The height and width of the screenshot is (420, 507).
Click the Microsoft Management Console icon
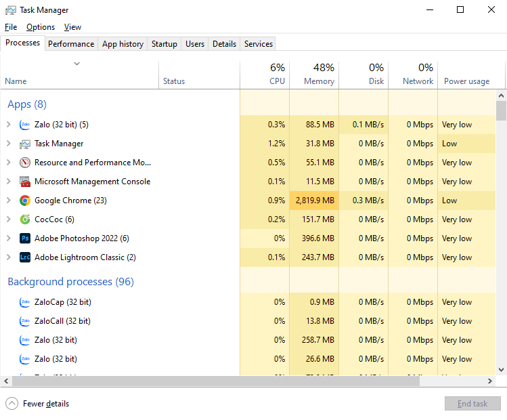(x=25, y=182)
